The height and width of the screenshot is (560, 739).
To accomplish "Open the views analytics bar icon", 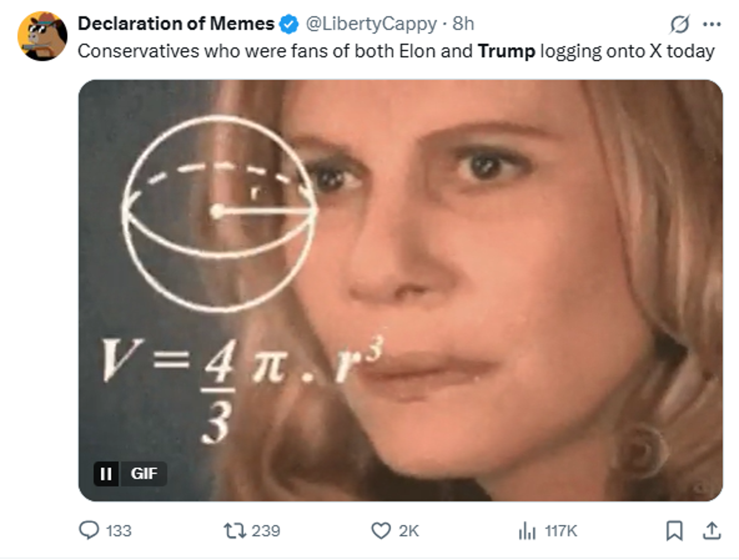I will coord(528,530).
